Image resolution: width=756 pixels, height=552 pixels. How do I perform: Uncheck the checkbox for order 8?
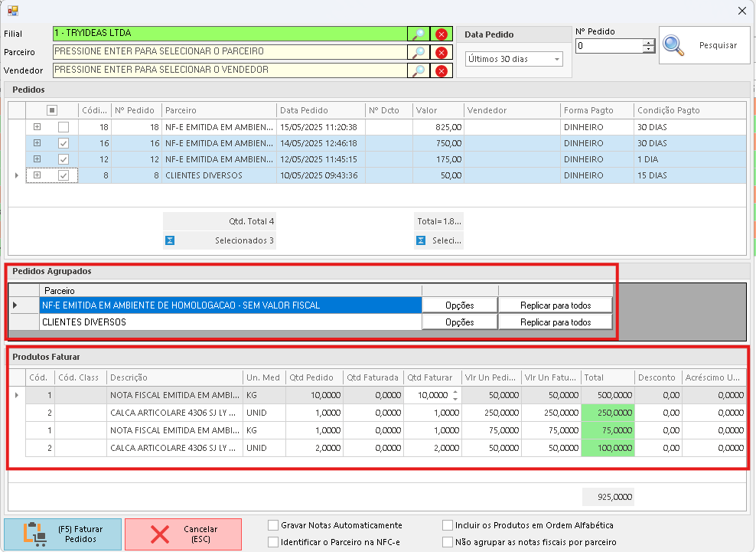(x=64, y=175)
